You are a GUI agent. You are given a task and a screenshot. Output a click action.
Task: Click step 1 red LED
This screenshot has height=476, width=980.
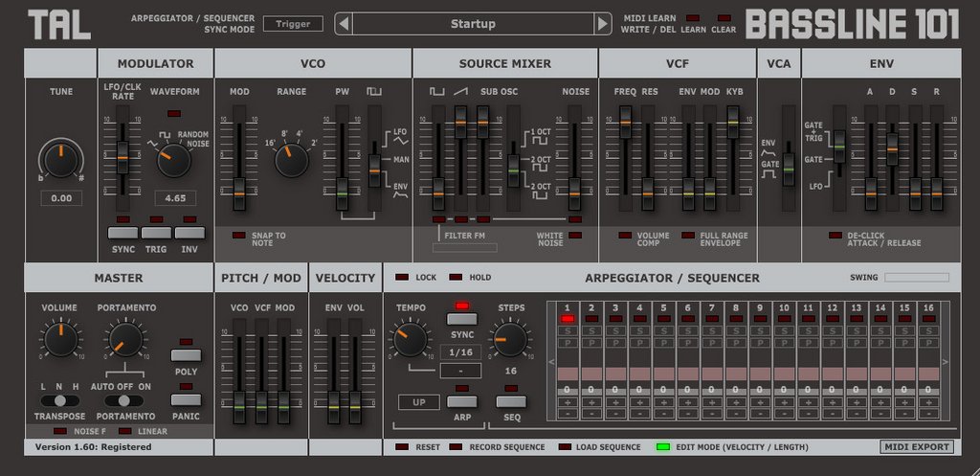tap(568, 318)
